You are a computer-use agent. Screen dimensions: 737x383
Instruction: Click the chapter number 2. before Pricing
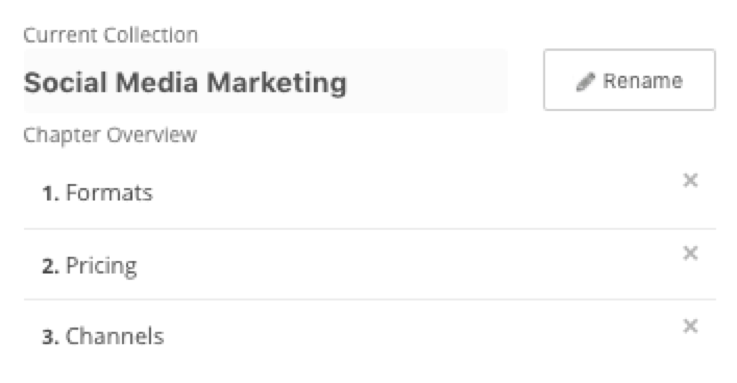click(51, 266)
